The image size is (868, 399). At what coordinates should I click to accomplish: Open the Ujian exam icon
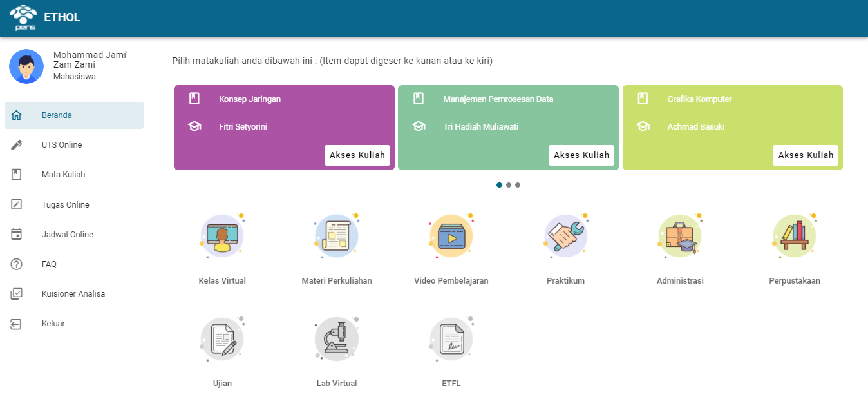tap(222, 338)
